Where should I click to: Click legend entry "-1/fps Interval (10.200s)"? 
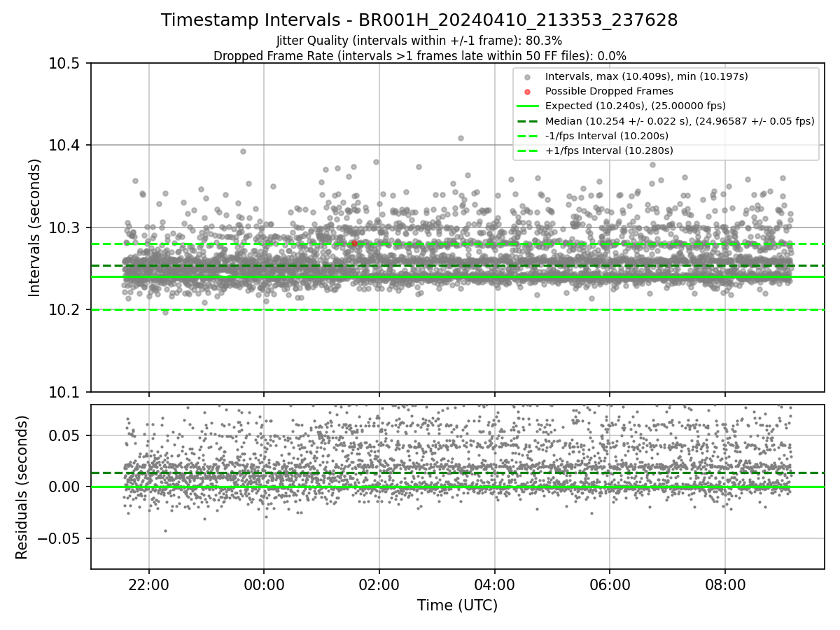[x=606, y=136]
